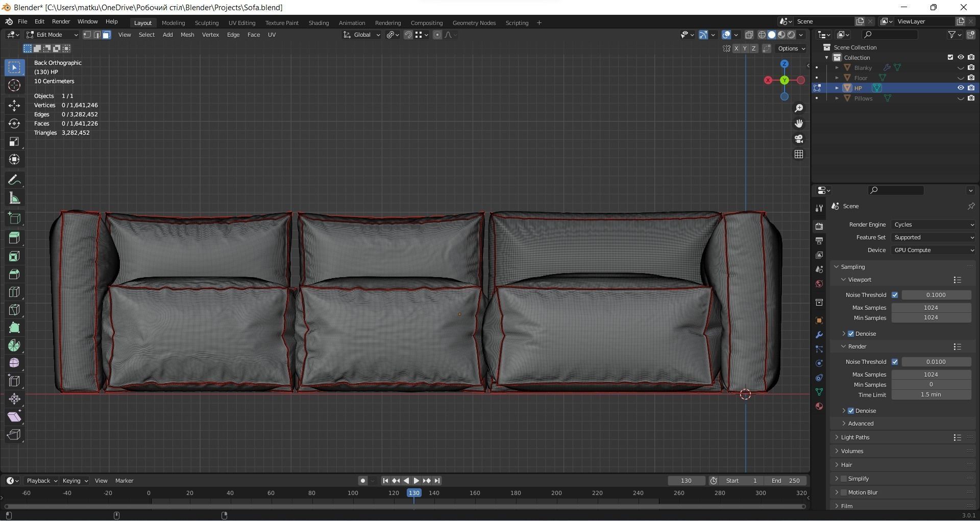Select the Spin tool
This screenshot has width=980, height=521.
tap(14, 345)
